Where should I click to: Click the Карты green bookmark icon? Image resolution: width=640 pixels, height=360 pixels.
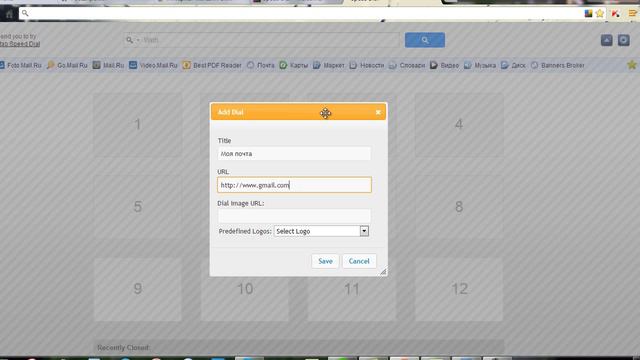click(283, 65)
